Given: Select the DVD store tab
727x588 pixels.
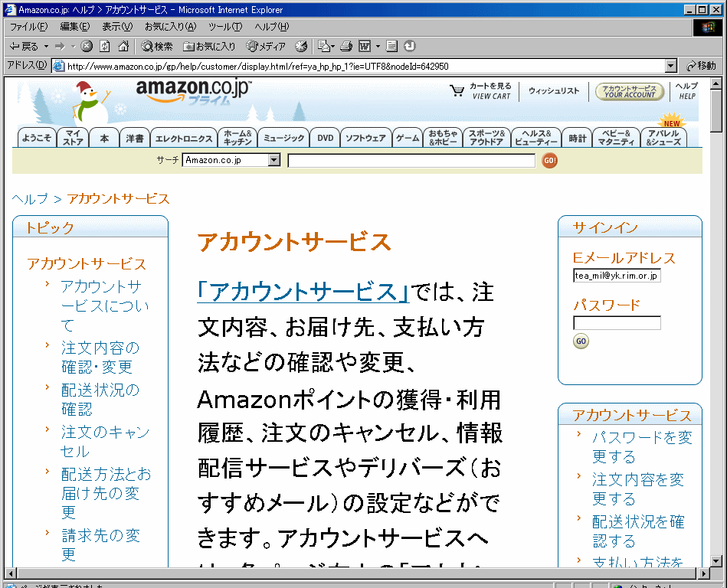Looking at the screenshot, I should [326, 139].
